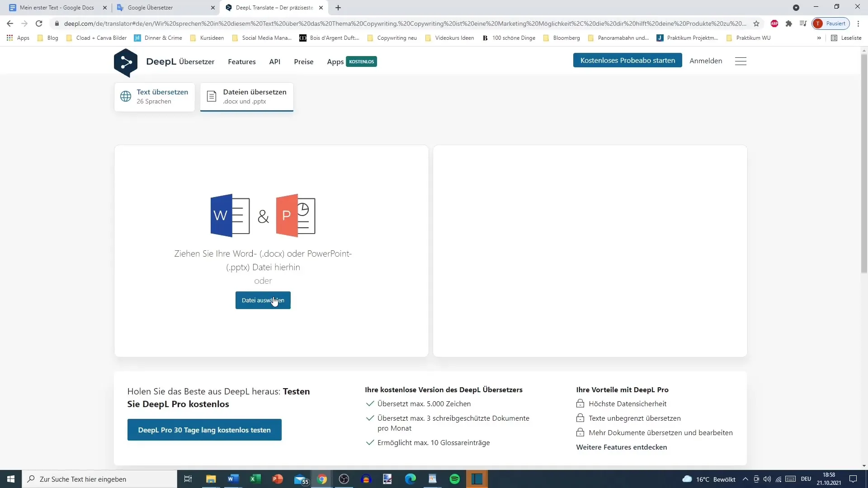Viewport: 868px width, 488px height.
Task: Close the DeepL Translate tab
Action: tap(321, 8)
